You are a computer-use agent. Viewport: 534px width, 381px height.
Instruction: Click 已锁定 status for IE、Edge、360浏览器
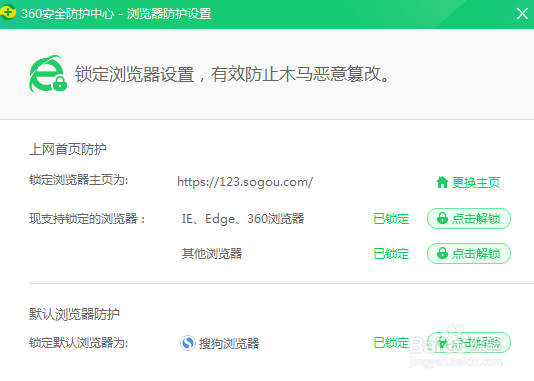(x=391, y=219)
